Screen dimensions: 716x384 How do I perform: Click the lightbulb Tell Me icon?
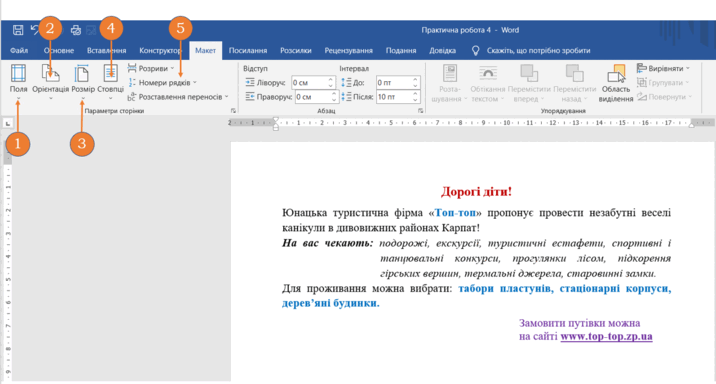[475, 51]
